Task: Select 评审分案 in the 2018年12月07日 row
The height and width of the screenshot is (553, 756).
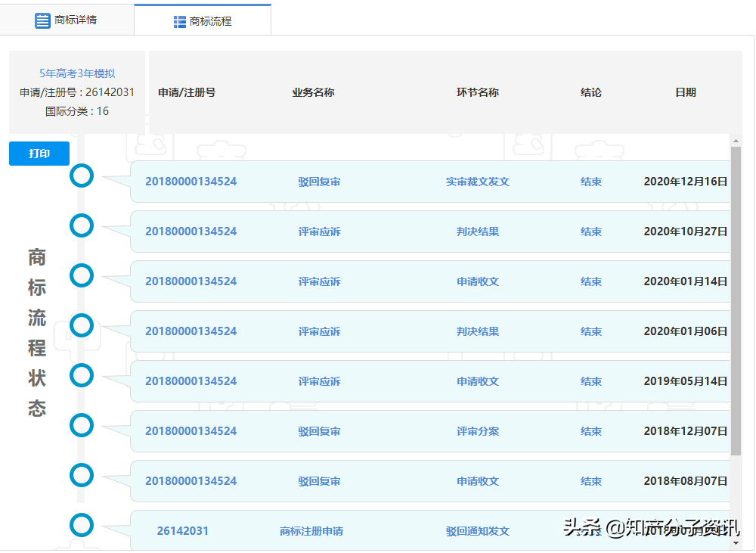Action: 477,431
